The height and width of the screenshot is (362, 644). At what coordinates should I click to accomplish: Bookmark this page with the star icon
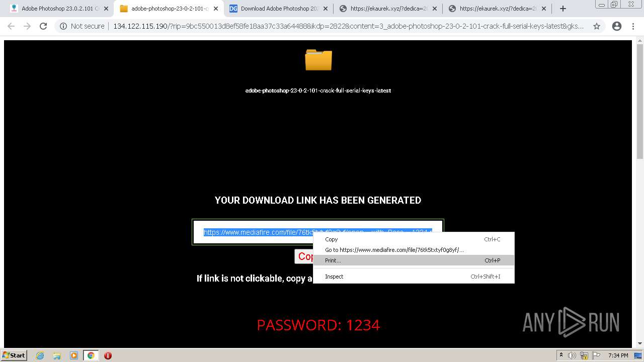point(597,26)
